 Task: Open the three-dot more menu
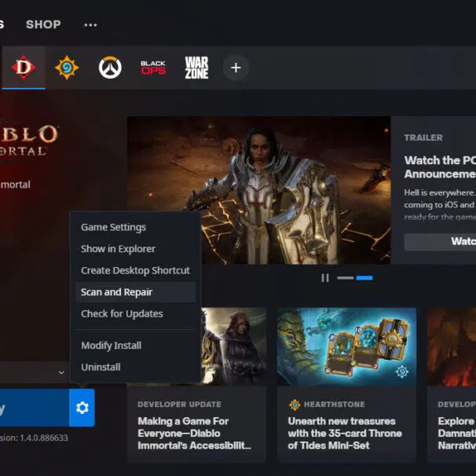(90, 24)
